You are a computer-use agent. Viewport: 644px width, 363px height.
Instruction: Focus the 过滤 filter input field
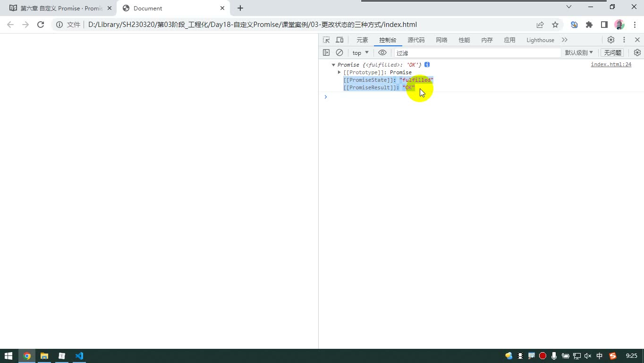(477, 53)
